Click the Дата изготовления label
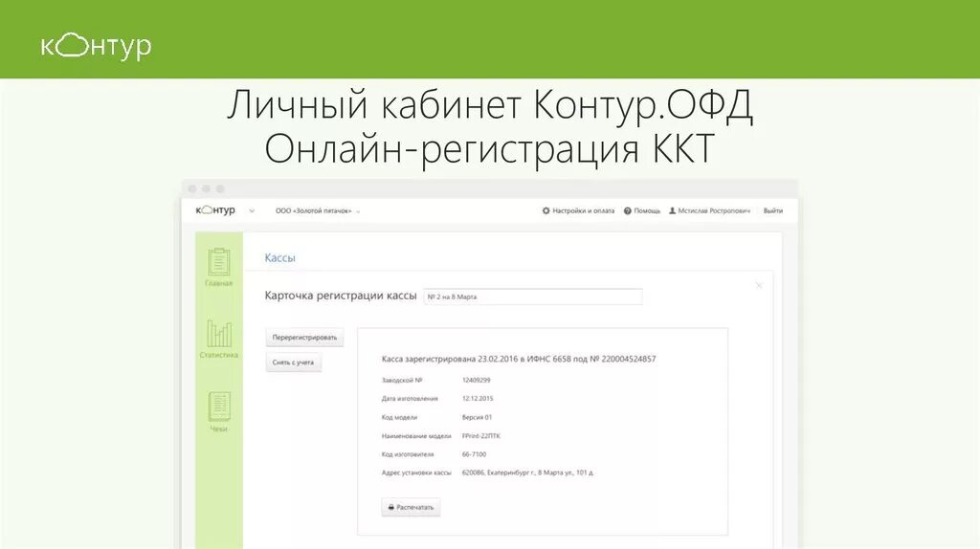The height and width of the screenshot is (549, 980). coord(410,399)
